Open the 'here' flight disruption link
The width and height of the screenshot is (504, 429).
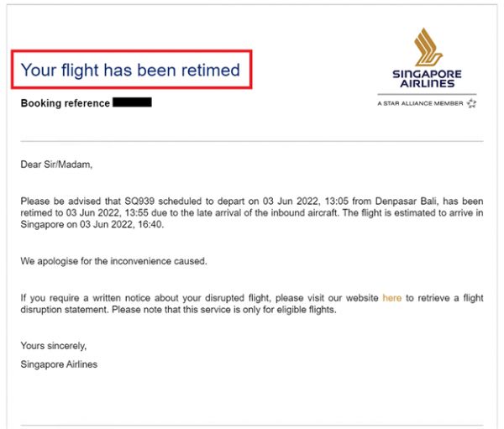(x=391, y=298)
